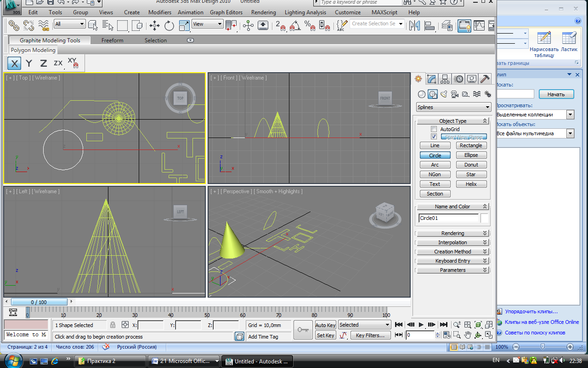Activate the Select and Move tool
The image size is (588, 368).
154,25
